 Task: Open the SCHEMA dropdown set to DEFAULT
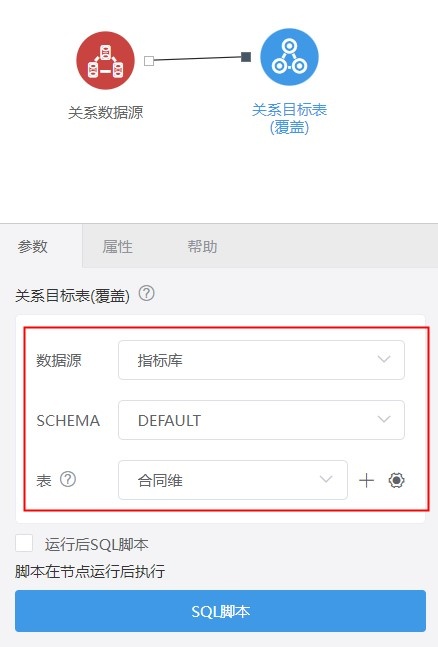tap(261, 420)
